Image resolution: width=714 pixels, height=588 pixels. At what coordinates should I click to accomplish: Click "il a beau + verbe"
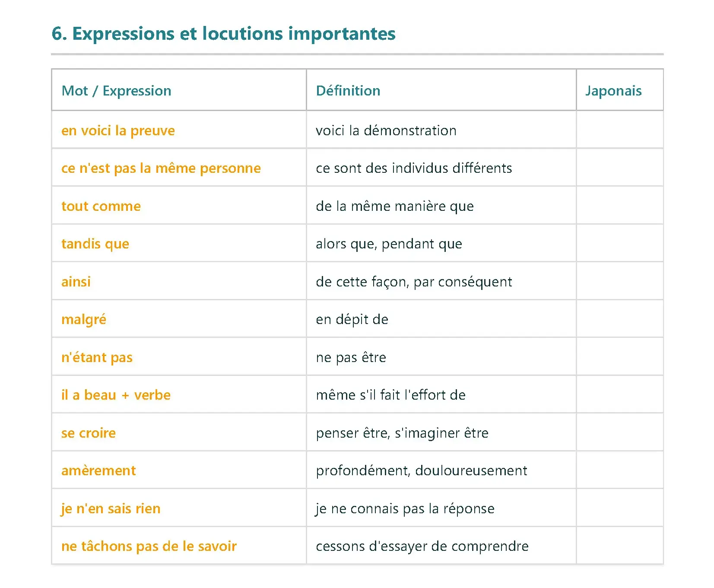[116, 395]
